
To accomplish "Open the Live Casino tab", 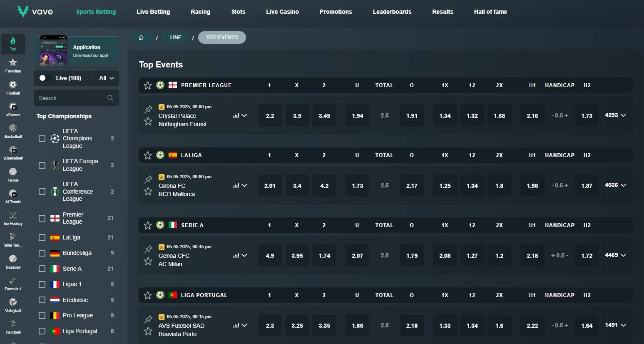I will [283, 12].
